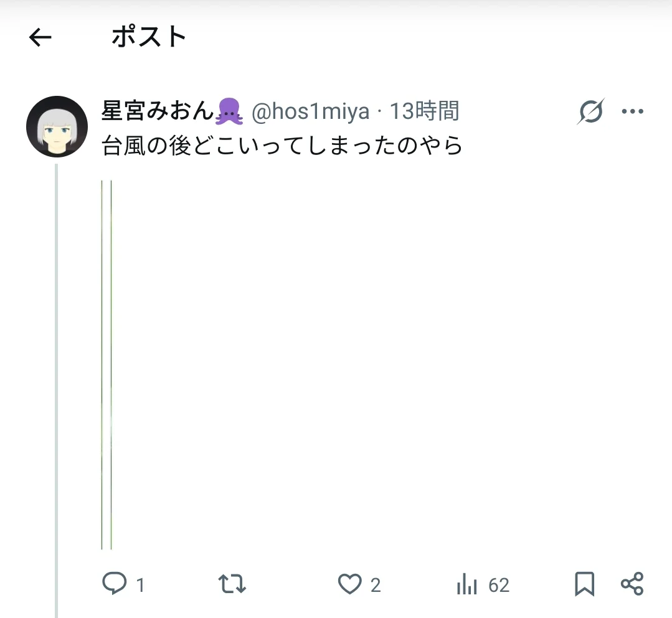Open 星宮みおん's profile avatar
Viewport: 672px width, 618px height.
tap(57, 127)
